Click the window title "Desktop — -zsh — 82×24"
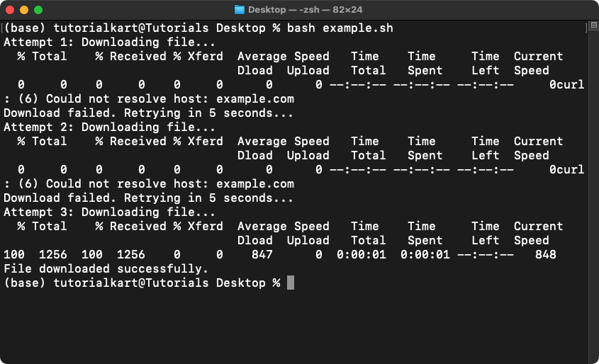Image resolution: width=599 pixels, height=364 pixels. tap(306, 10)
